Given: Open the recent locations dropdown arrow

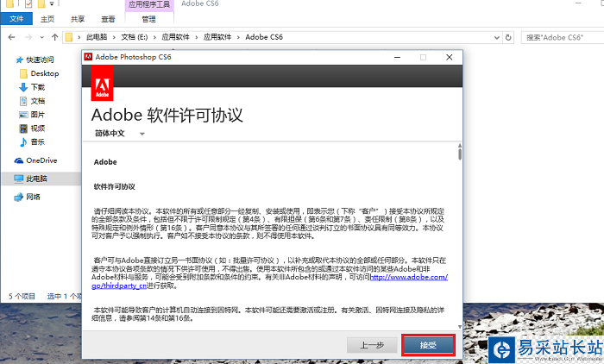Looking at the screenshot, I should tap(42, 37).
